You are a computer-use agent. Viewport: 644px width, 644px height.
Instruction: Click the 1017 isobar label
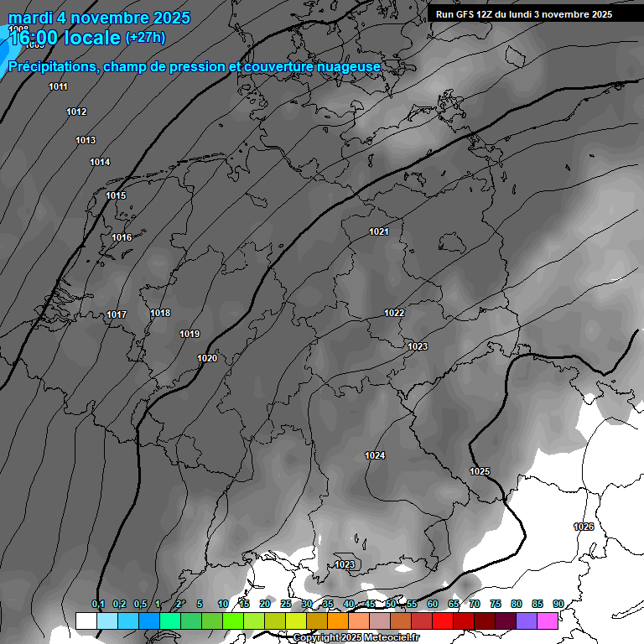[117, 314]
